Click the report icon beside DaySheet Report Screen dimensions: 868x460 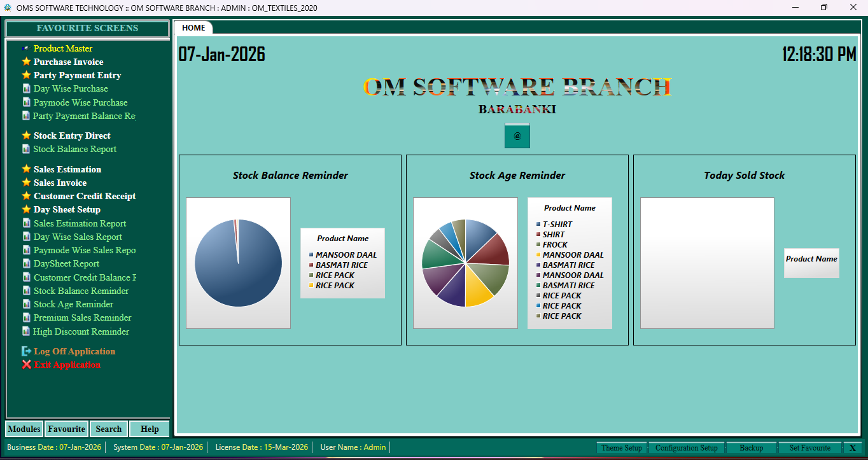[26, 263]
